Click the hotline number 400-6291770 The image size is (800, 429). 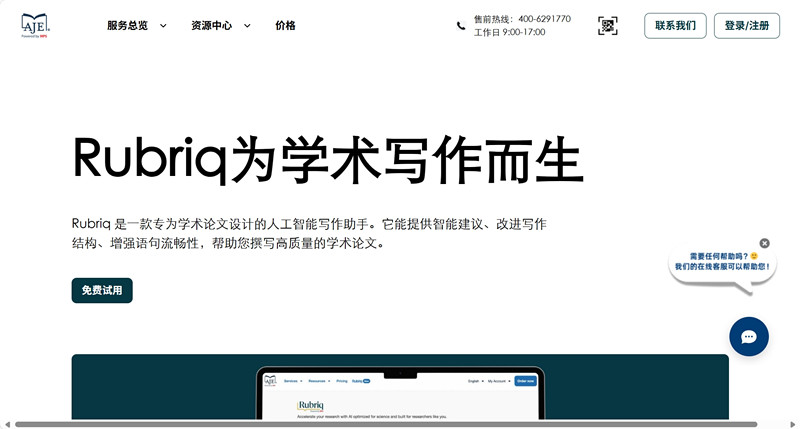pos(544,19)
